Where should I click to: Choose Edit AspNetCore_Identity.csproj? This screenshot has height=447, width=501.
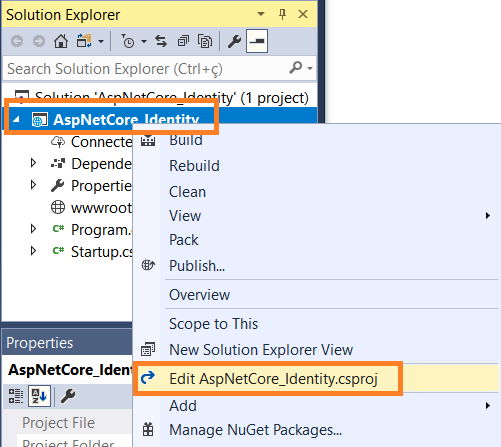(x=273, y=379)
